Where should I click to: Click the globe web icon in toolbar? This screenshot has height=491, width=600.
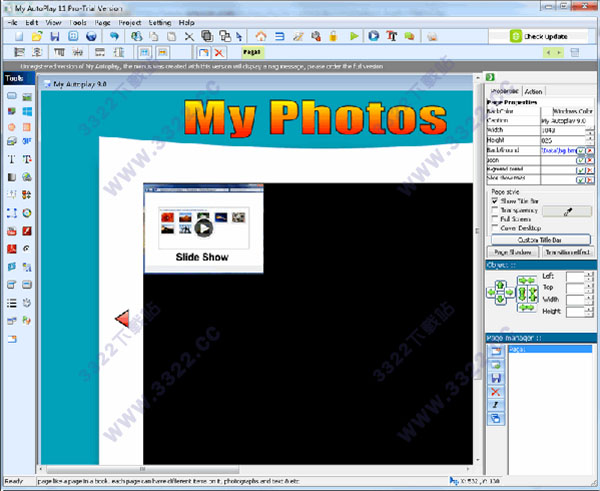[x=91, y=37]
